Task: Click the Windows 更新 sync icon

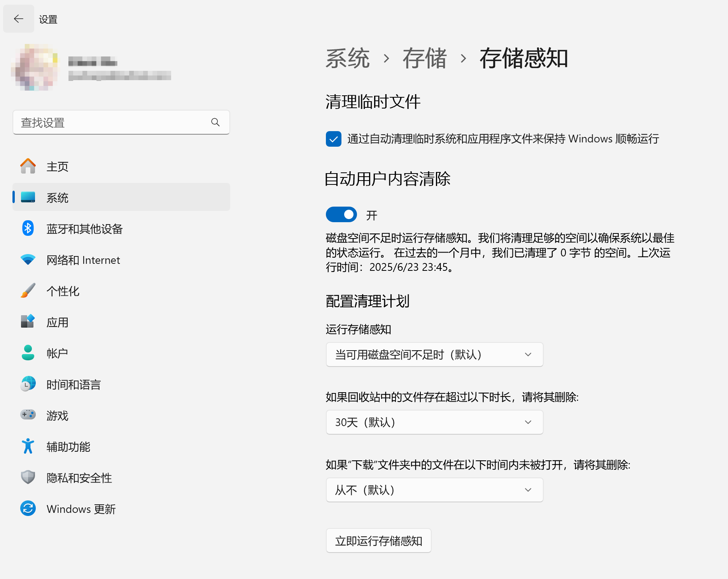Action: click(28, 509)
